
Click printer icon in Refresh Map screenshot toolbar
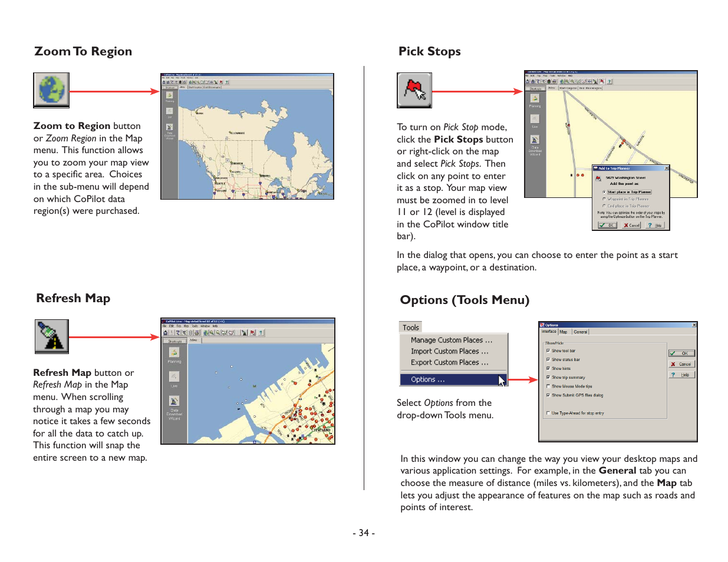(197, 333)
